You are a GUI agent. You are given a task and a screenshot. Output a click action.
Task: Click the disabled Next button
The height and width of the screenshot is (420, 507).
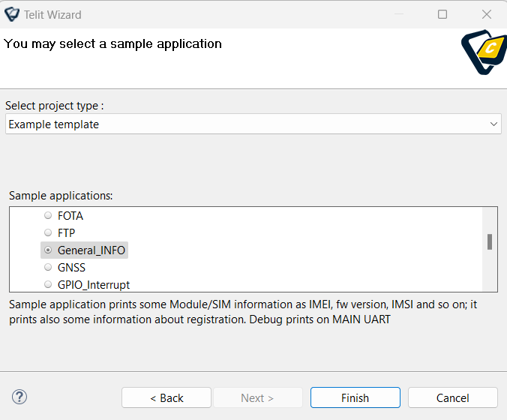pyautogui.click(x=258, y=397)
